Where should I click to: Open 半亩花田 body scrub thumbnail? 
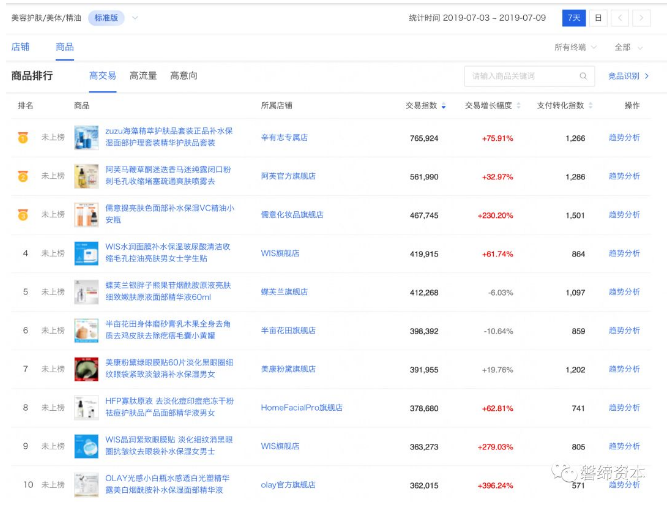(86, 330)
